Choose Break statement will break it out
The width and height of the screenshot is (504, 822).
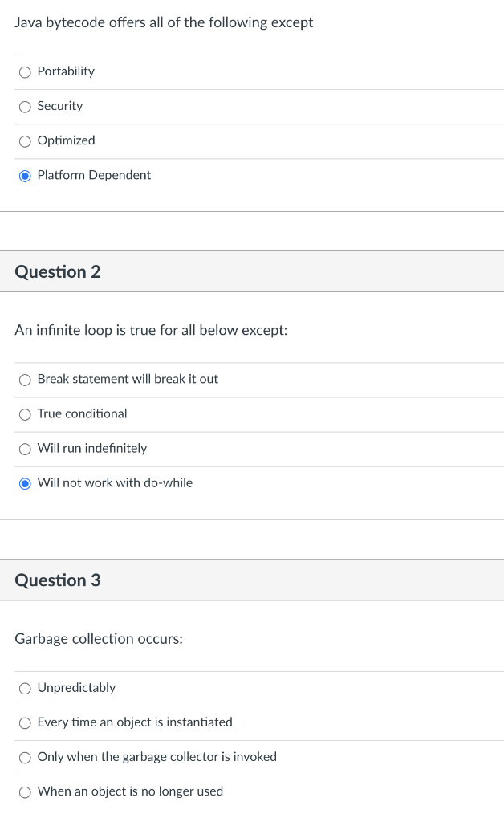click(x=25, y=380)
